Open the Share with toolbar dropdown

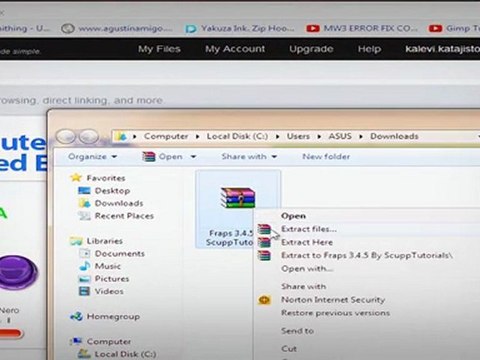pyautogui.click(x=249, y=156)
